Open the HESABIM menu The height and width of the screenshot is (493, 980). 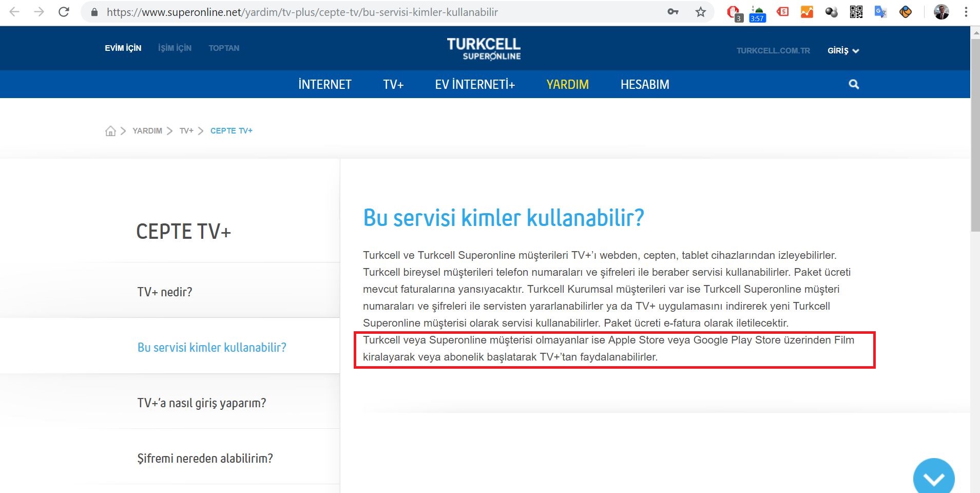pos(645,84)
